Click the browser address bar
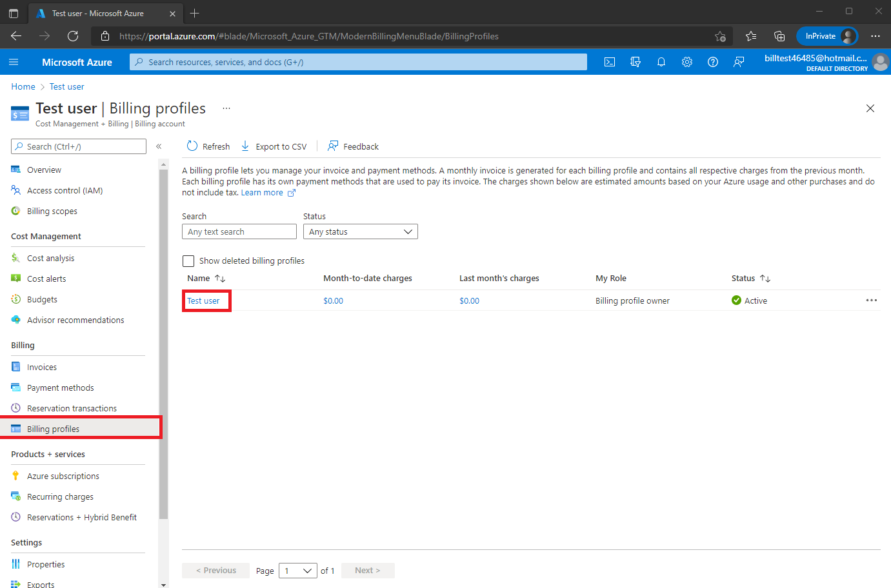Viewport: 891px width, 588px height. point(413,36)
